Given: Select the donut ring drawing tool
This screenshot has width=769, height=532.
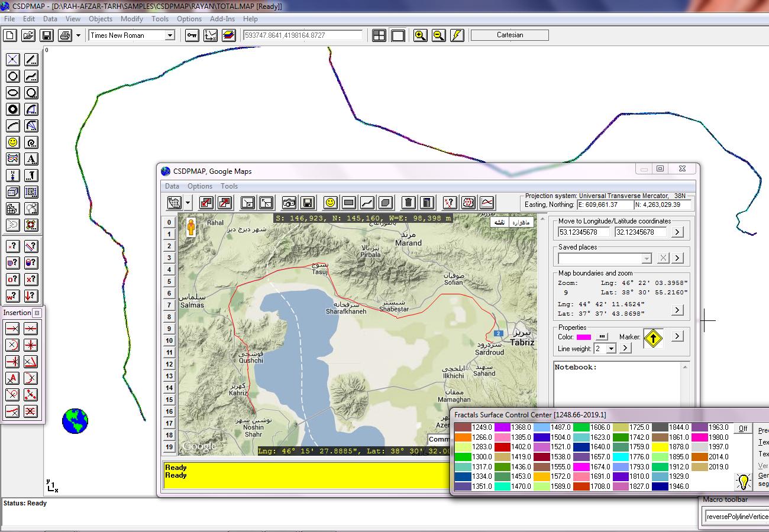Looking at the screenshot, I should 13,109.
